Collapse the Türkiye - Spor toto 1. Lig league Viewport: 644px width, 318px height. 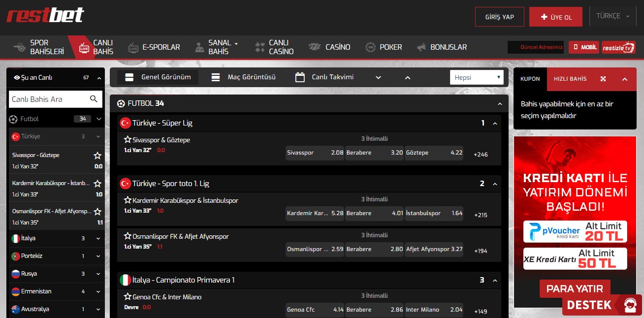pos(495,184)
